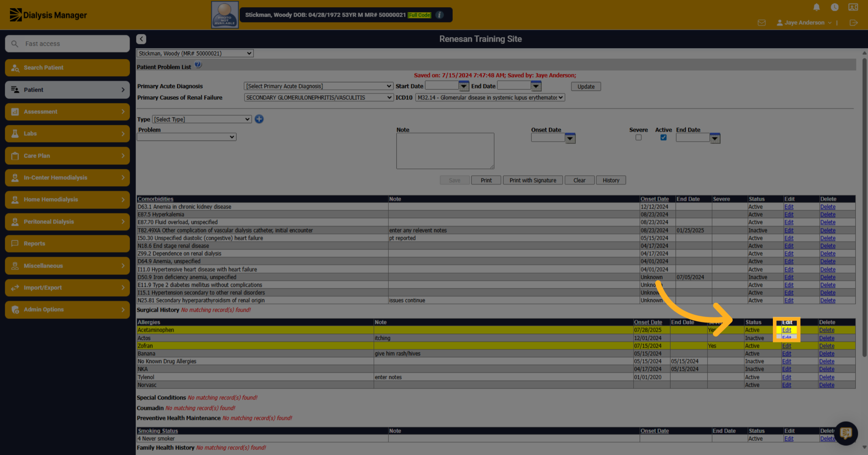Uncheck the Active checkbox
The height and width of the screenshot is (455, 868).
coord(663,138)
